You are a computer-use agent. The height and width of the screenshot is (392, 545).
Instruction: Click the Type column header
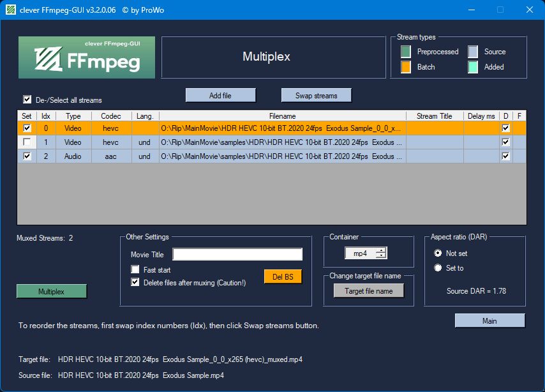pyautogui.click(x=73, y=116)
